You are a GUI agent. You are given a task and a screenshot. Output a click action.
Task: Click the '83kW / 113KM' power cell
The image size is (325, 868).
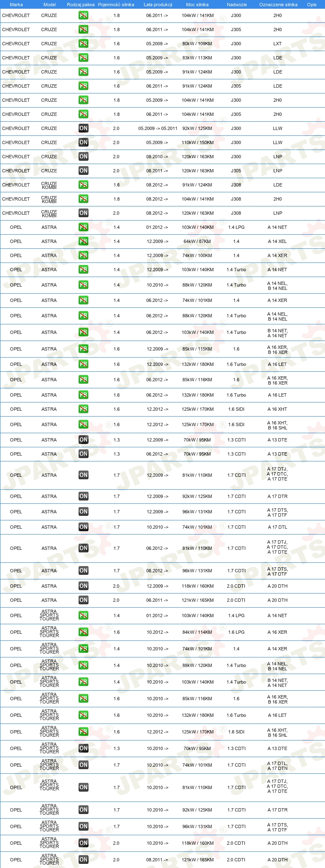(x=197, y=58)
